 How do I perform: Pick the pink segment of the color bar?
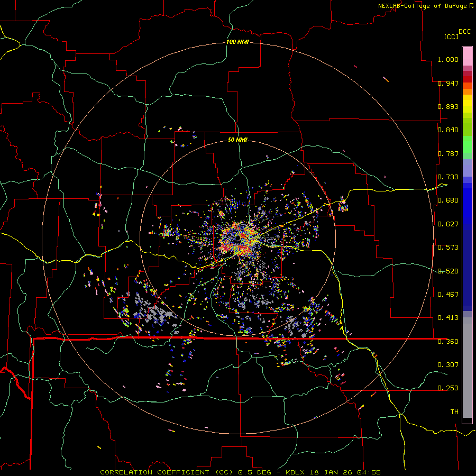[467, 56]
